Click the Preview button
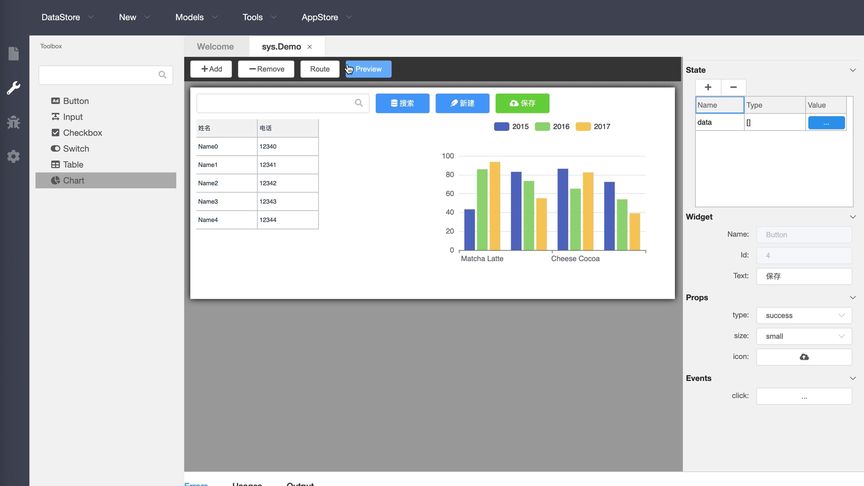This screenshot has width=864, height=486. pos(369,69)
